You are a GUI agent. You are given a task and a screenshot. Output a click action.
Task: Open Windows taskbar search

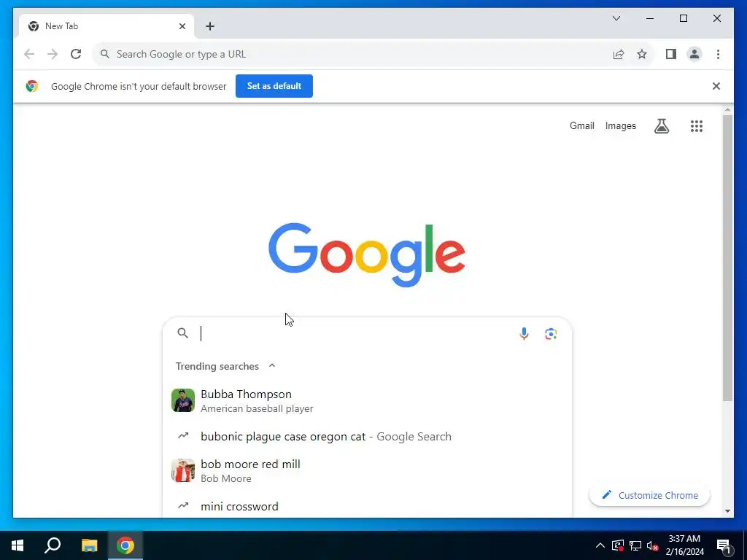53,545
